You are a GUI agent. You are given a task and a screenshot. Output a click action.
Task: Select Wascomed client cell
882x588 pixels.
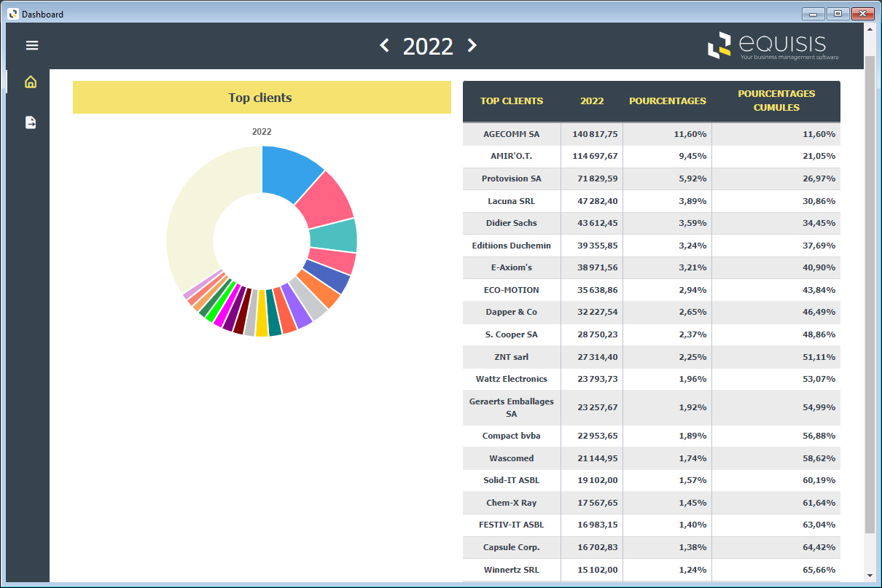click(x=512, y=459)
